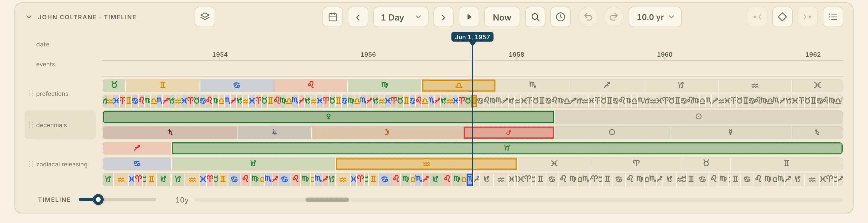The image size is (868, 223).
Task: Click the events row label
Action: click(46, 64)
